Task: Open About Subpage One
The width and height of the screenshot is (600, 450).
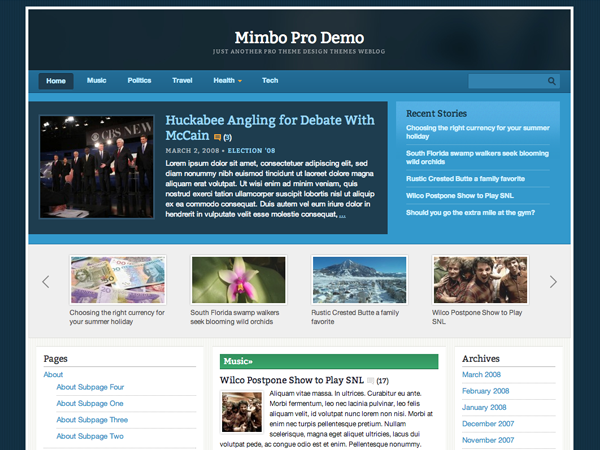Action: point(90,403)
